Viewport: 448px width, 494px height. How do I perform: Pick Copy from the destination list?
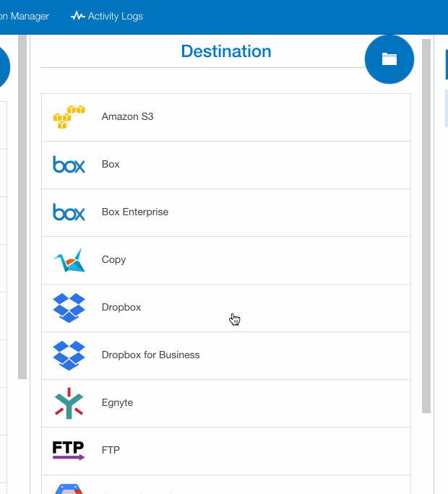click(113, 260)
